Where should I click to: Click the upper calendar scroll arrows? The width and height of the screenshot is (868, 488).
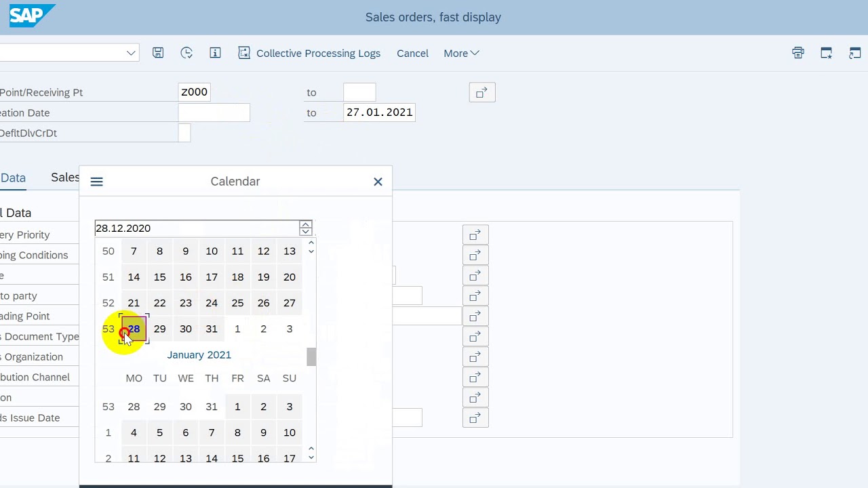[311, 247]
